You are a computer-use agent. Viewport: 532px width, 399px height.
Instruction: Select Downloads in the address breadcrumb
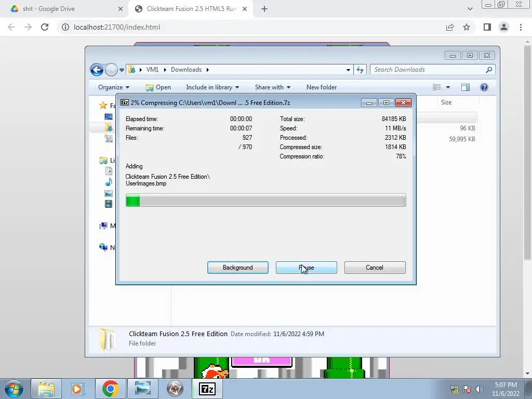[x=186, y=70]
